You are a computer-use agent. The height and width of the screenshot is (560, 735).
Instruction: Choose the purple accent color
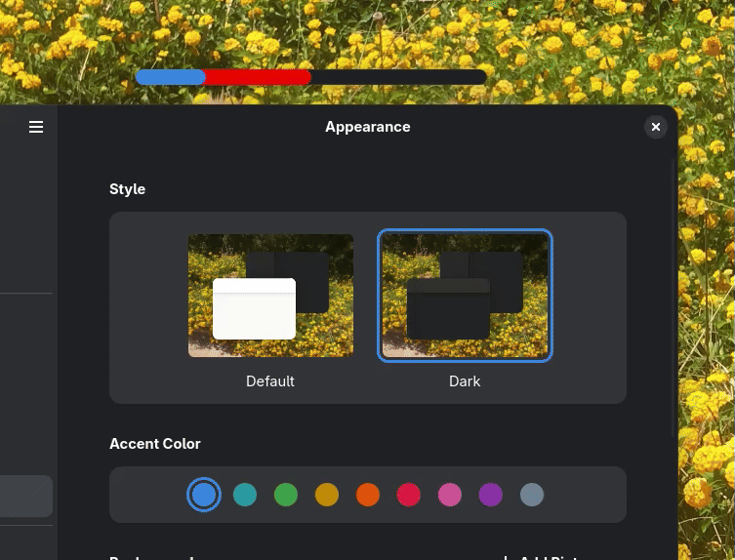pos(490,495)
